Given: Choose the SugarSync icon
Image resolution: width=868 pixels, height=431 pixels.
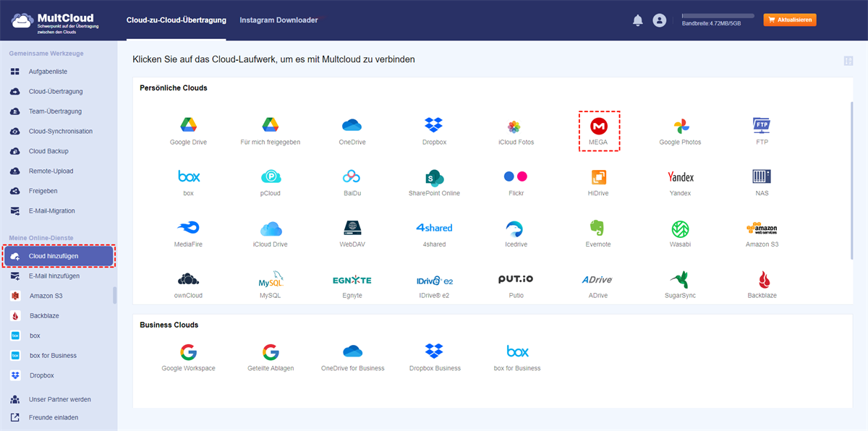Looking at the screenshot, I should pos(680,279).
